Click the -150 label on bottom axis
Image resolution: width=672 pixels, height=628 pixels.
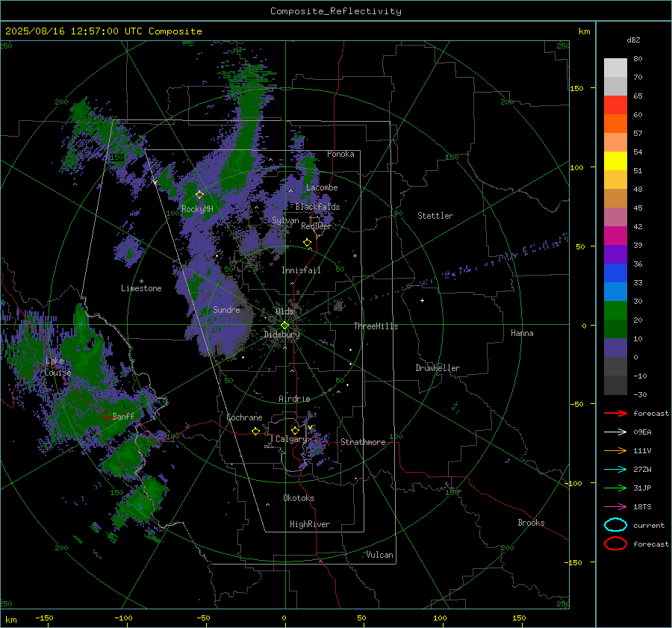click(44, 618)
